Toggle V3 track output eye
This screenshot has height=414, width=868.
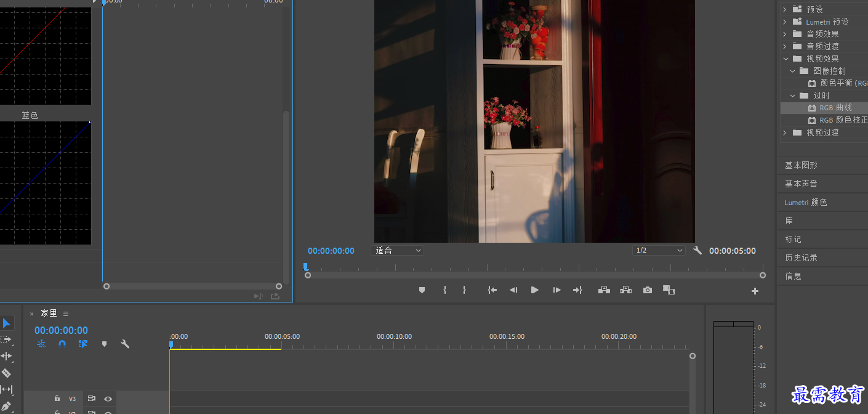point(108,399)
